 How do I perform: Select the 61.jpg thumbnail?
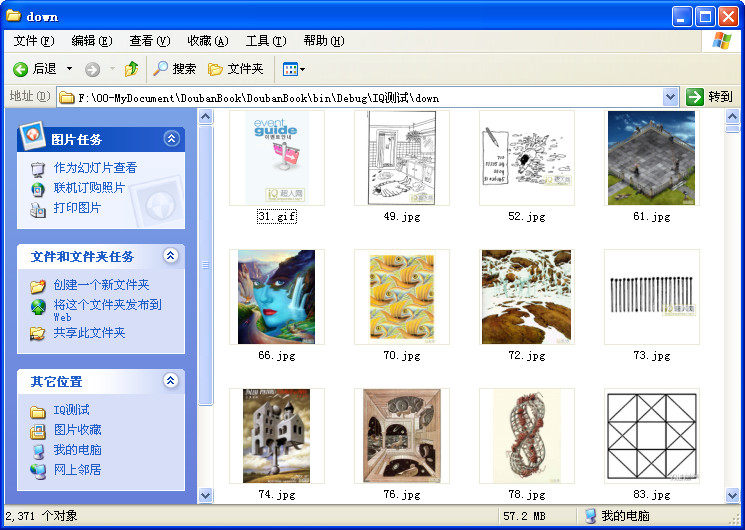[652, 158]
